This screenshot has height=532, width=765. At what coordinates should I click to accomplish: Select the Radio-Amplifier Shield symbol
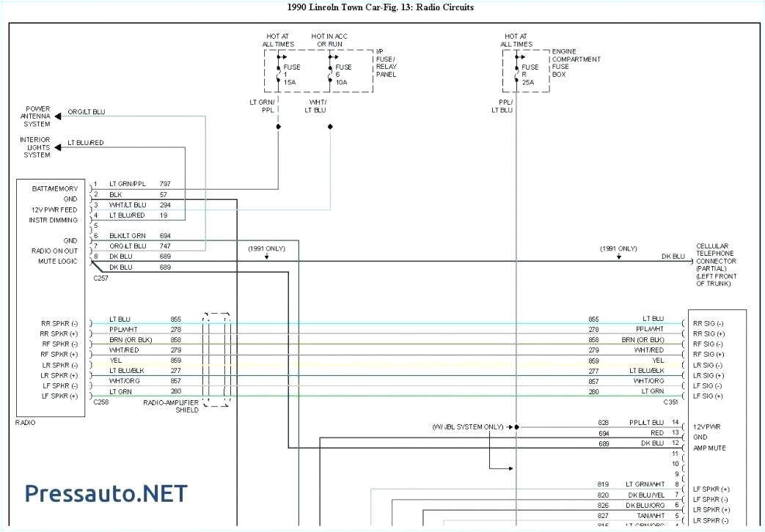pyautogui.click(x=217, y=359)
